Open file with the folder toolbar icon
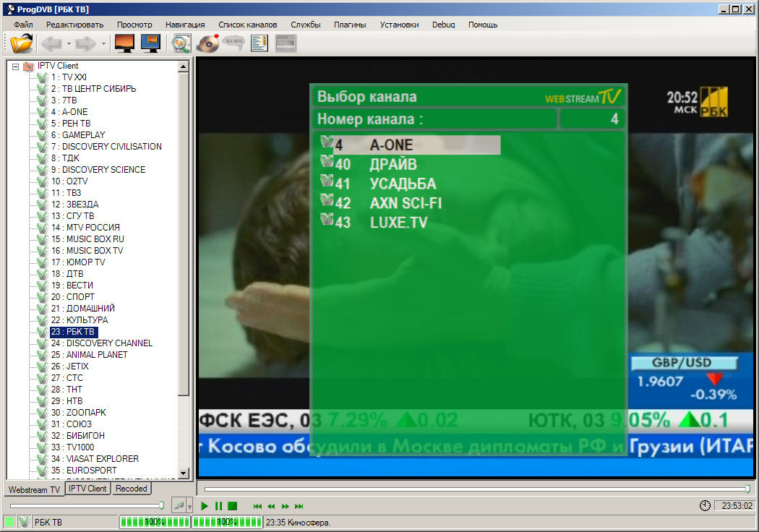The width and height of the screenshot is (759, 532). click(22, 43)
